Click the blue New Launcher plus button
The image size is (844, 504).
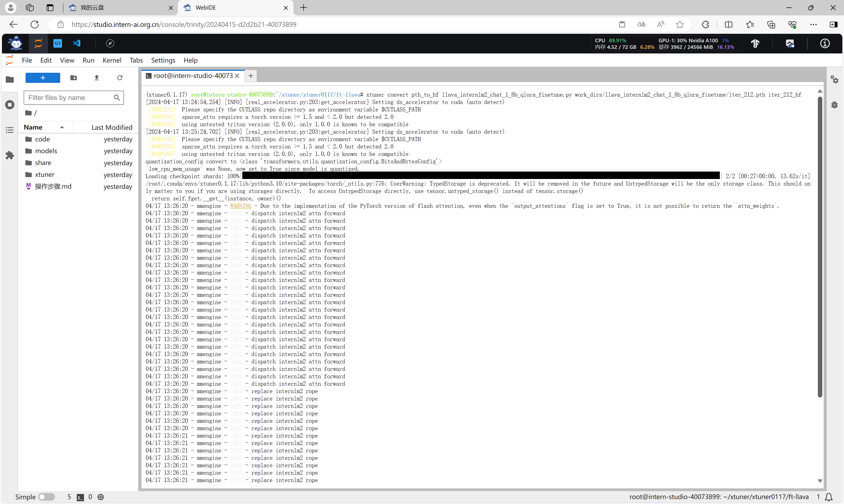point(43,78)
